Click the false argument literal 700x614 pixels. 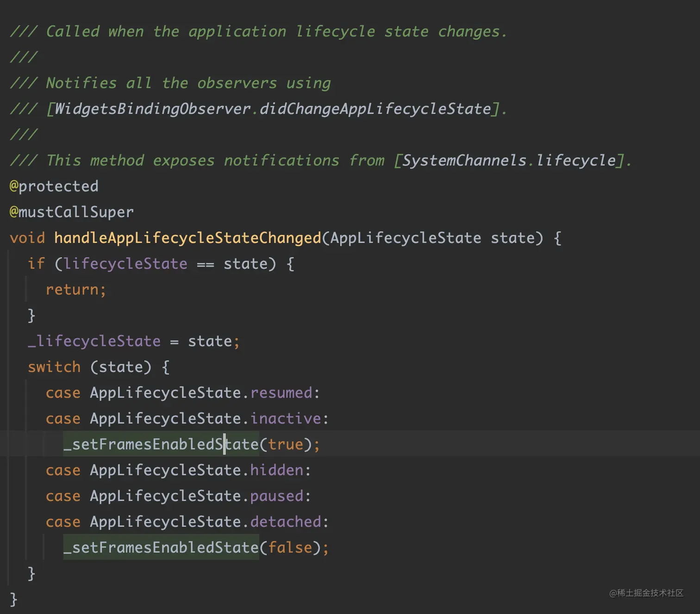[x=290, y=548]
